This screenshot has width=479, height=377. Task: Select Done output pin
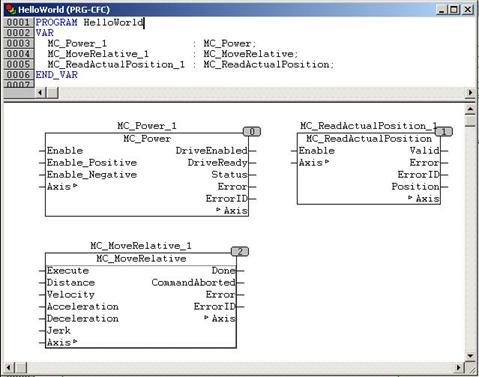(x=224, y=271)
